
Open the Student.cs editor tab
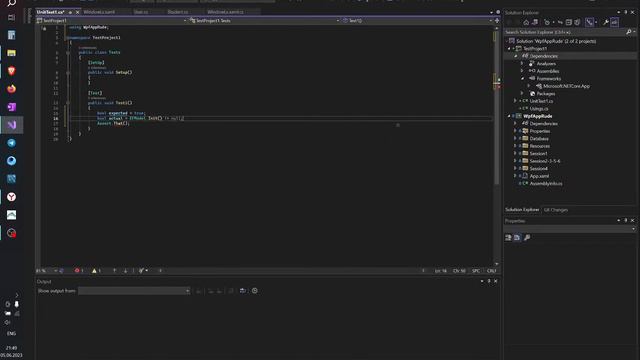pos(178,12)
